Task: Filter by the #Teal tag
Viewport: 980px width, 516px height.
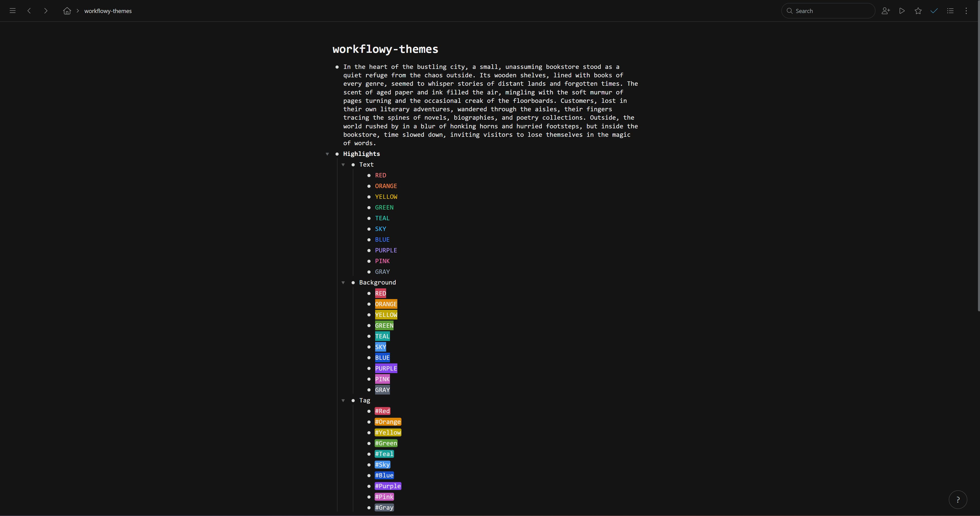Action: (x=384, y=453)
